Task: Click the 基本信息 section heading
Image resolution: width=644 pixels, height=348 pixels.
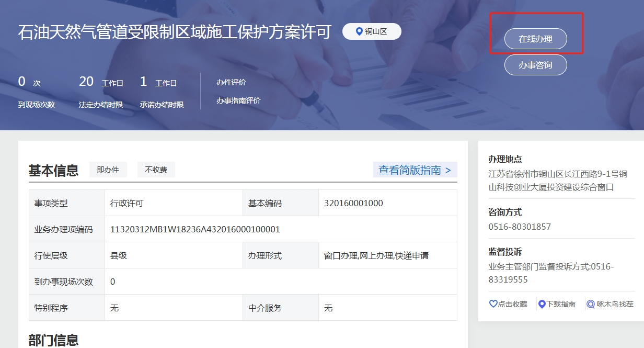Action: (x=53, y=171)
